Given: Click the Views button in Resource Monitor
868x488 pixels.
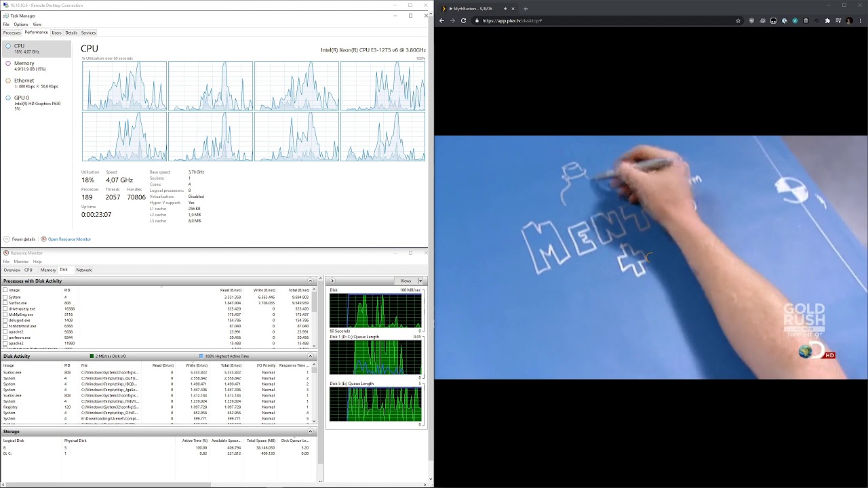Looking at the screenshot, I should pyautogui.click(x=406, y=281).
